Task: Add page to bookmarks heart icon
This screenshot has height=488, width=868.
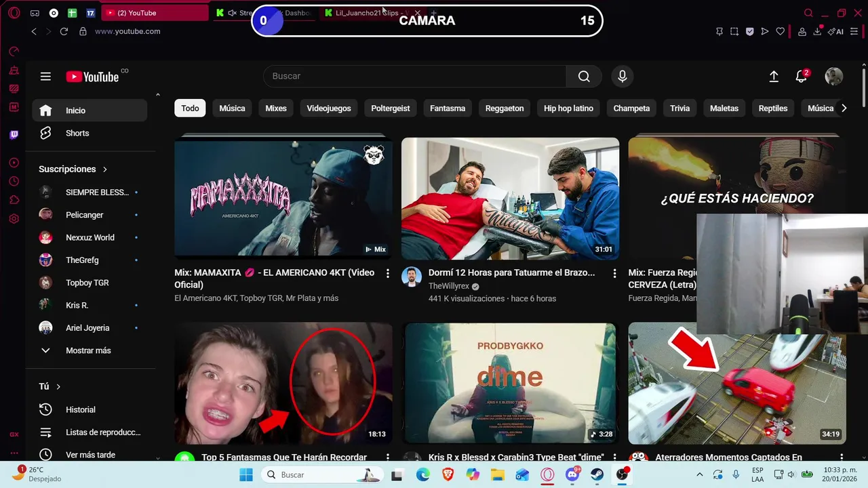Action: tap(781, 31)
